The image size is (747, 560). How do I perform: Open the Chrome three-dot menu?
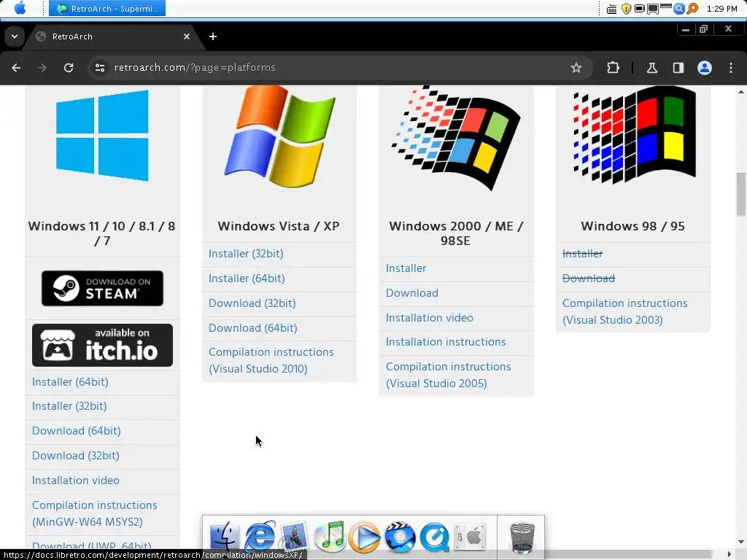pyautogui.click(x=731, y=68)
